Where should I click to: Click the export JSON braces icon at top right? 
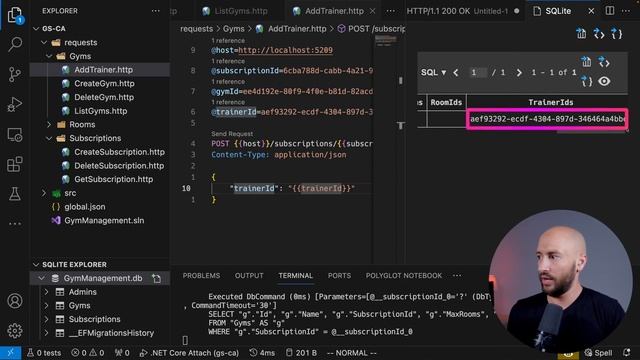click(616, 34)
